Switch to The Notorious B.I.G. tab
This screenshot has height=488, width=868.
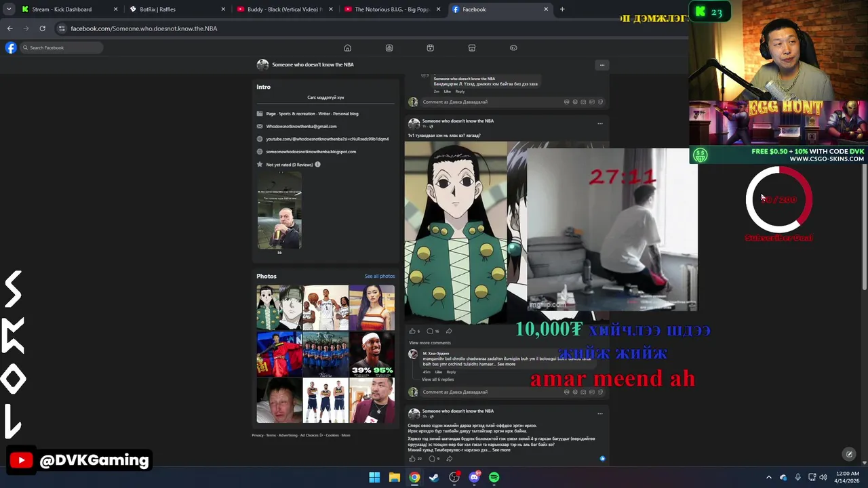click(x=392, y=9)
